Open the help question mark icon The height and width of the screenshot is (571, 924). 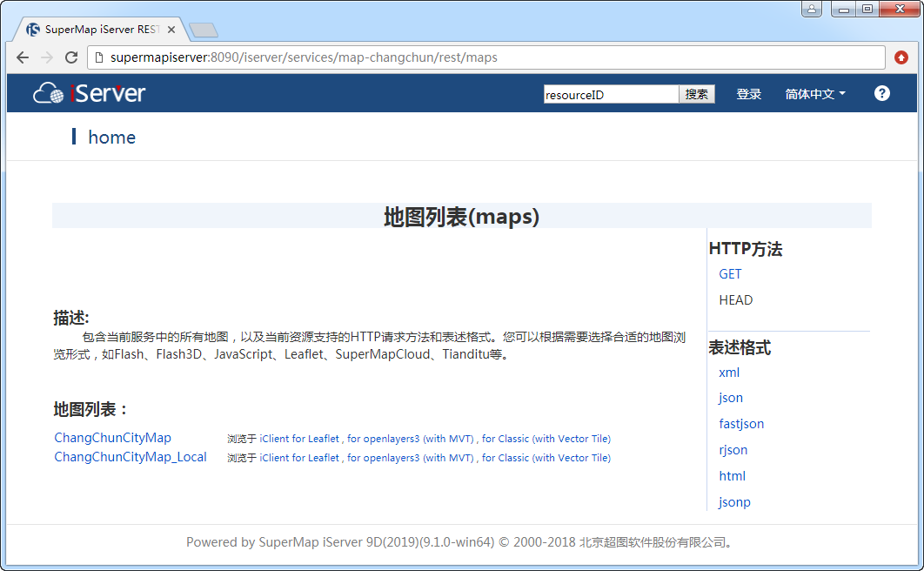point(881,93)
